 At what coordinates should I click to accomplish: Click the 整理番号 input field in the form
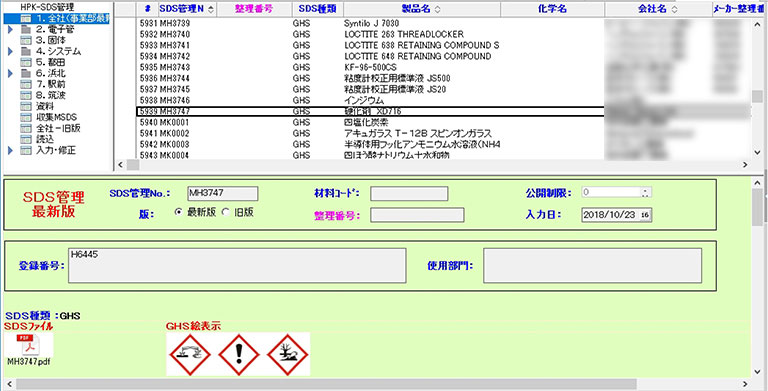coord(417,215)
